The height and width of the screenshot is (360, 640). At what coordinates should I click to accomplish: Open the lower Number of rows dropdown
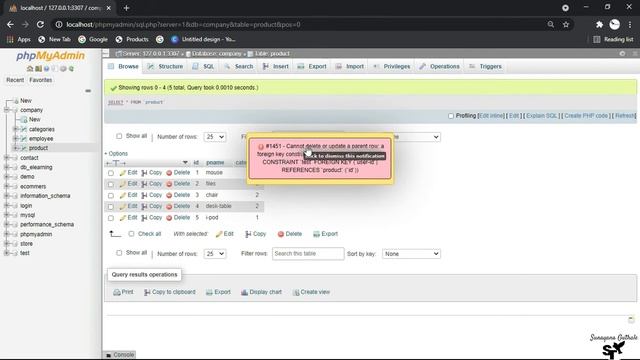215,254
